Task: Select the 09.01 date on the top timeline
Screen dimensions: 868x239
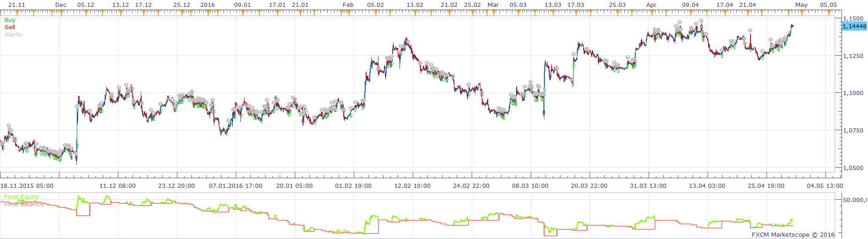Action: pyautogui.click(x=242, y=5)
